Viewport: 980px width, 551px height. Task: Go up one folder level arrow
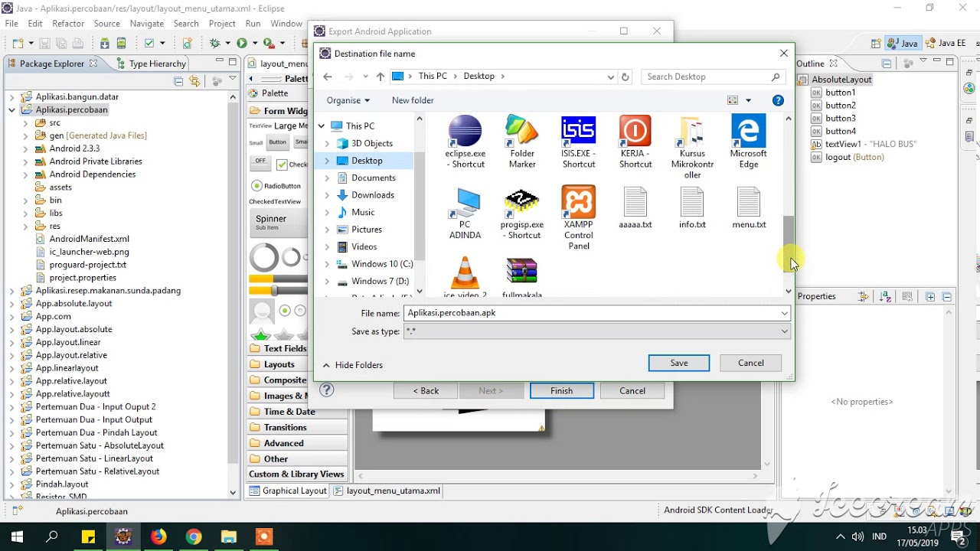tap(381, 77)
